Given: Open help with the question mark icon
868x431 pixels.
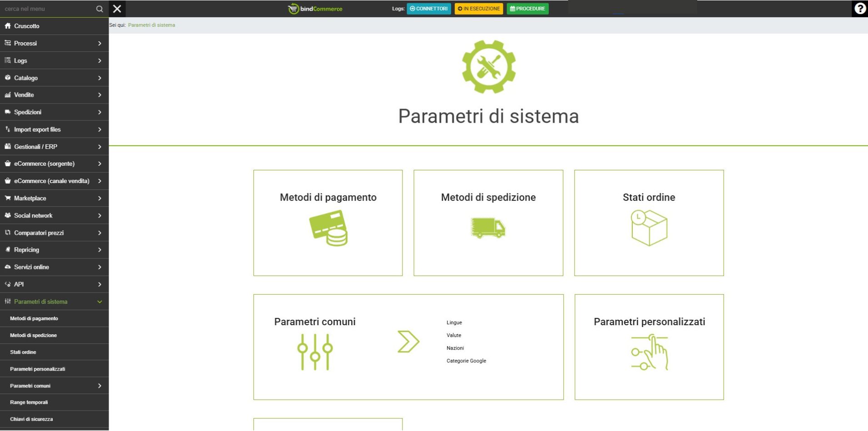Looking at the screenshot, I should click(859, 9).
